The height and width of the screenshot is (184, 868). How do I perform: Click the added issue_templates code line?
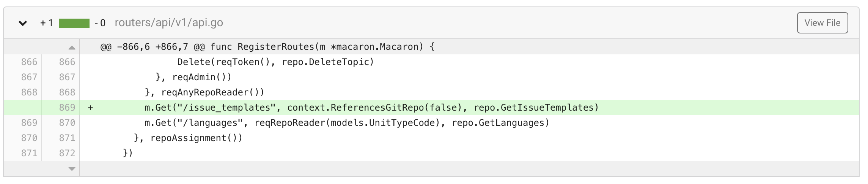click(371, 108)
